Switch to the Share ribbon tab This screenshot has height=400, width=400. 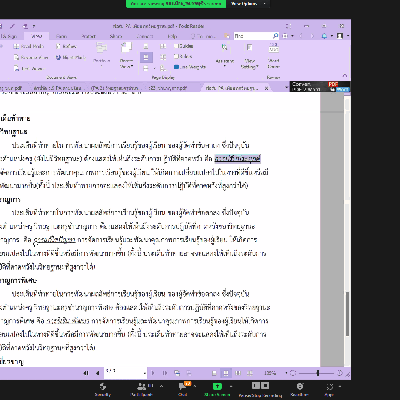pos(116,36)
